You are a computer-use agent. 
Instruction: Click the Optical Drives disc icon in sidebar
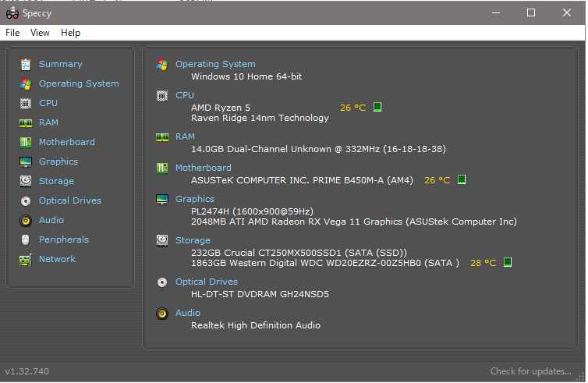pos(26,200)
